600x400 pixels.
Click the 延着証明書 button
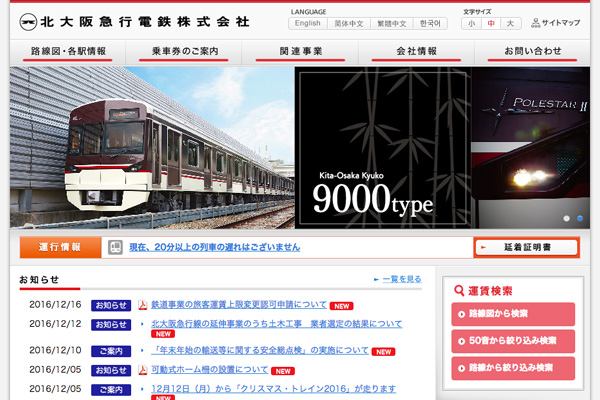[x=527, y=247]
